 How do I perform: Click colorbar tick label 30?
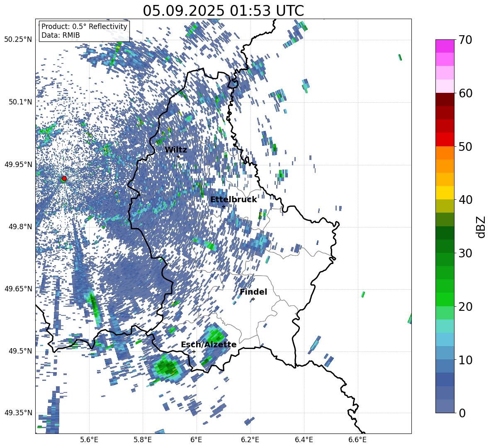point(466,253)
